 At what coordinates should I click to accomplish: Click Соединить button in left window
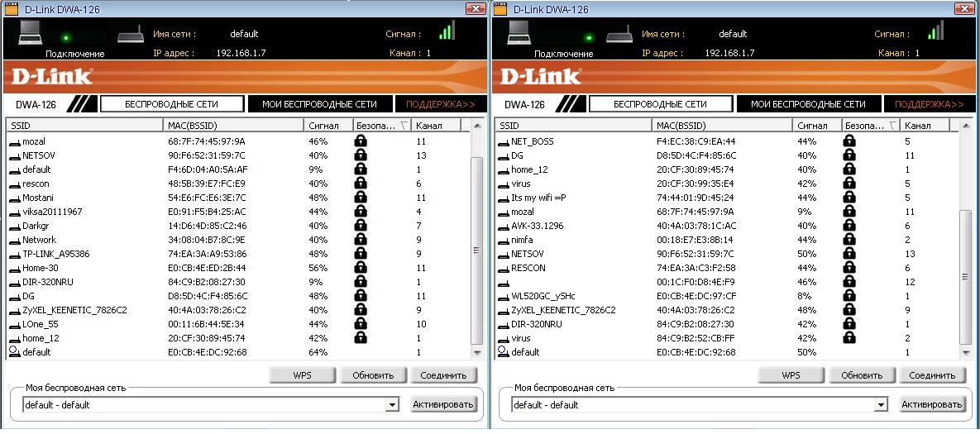pos(444,375)
